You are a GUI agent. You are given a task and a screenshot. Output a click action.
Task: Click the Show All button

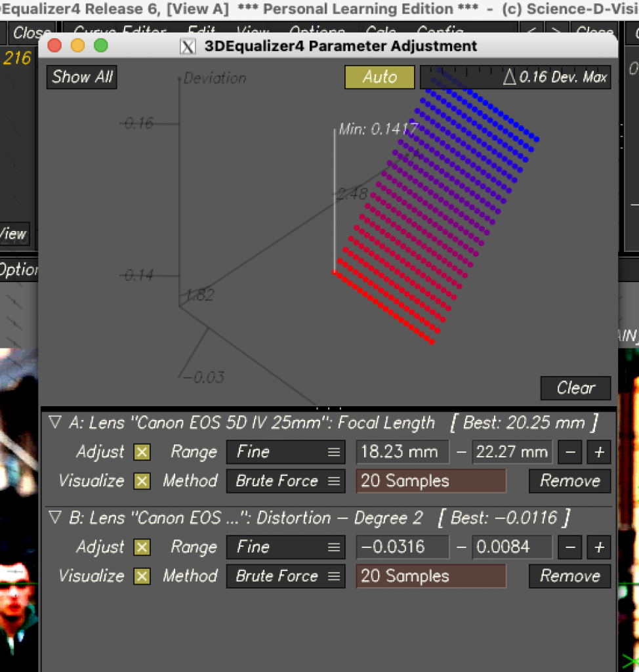[x=82, y=77]
